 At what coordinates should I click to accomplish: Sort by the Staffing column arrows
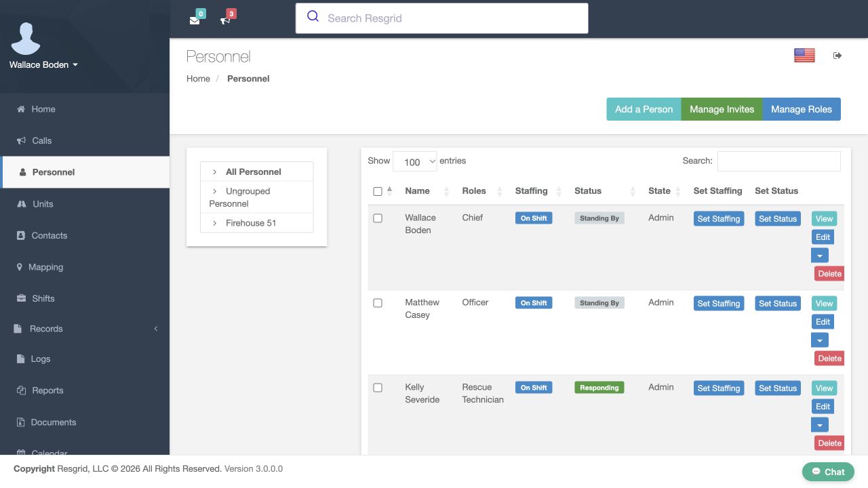coord(559,191)
